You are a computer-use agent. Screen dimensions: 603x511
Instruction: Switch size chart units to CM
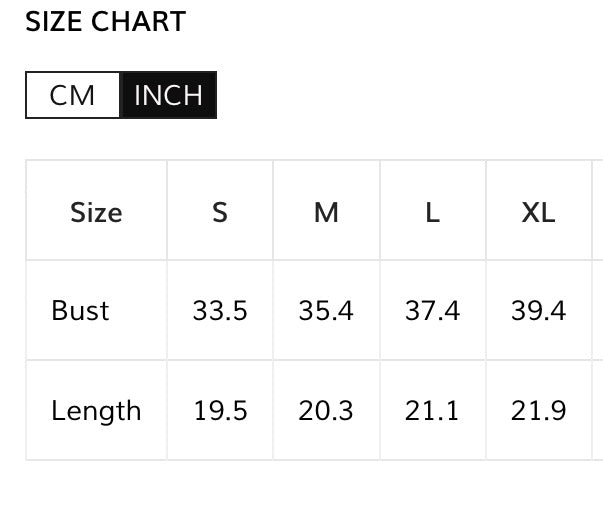coord(72,96)
